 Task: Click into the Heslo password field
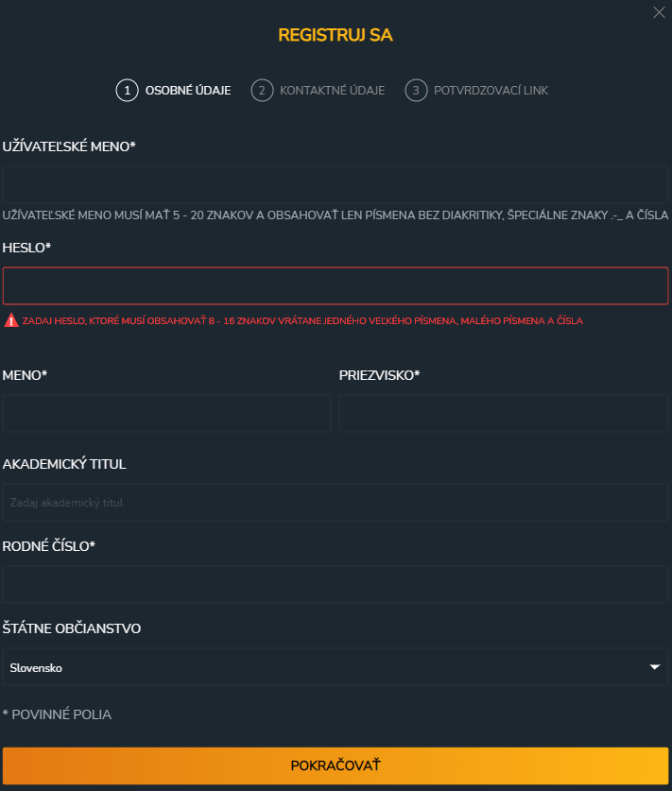(336, 285)
